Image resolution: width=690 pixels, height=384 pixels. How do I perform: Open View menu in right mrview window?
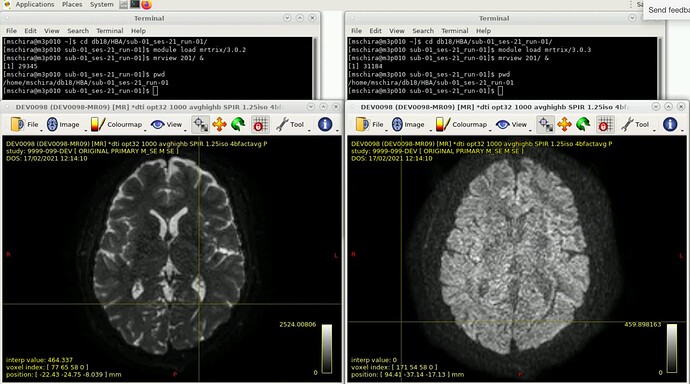[512, 124]
